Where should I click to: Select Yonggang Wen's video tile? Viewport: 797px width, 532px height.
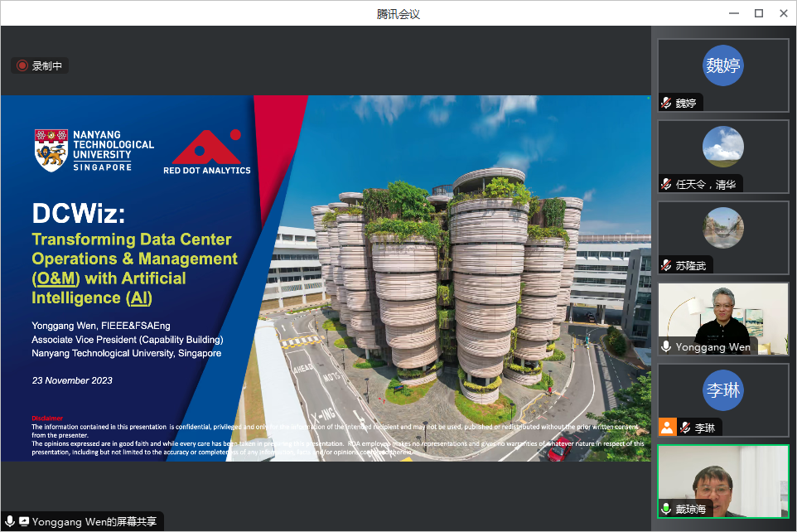click(722, 319)
